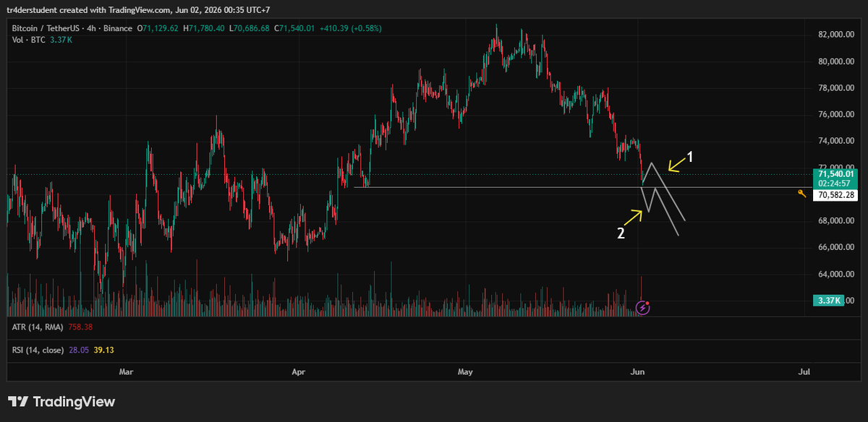Click the change value +410.39 (+0.58%)

350,28
